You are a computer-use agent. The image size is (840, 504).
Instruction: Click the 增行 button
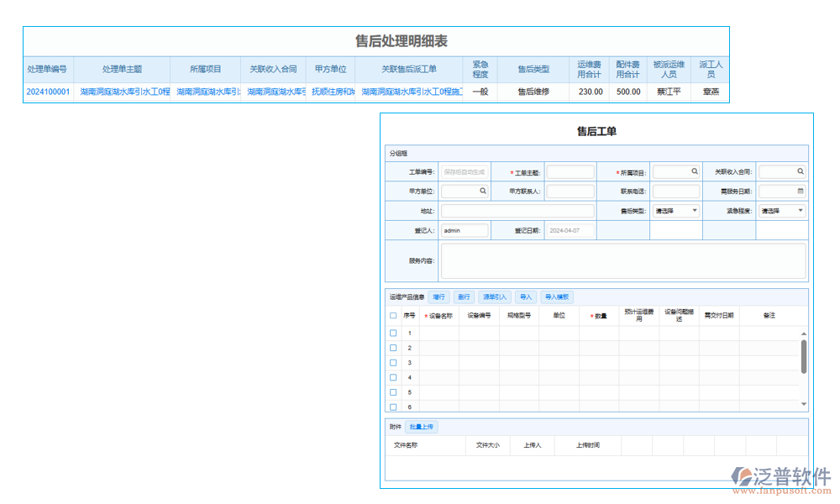pyautogui.click(x=439, y=297)
